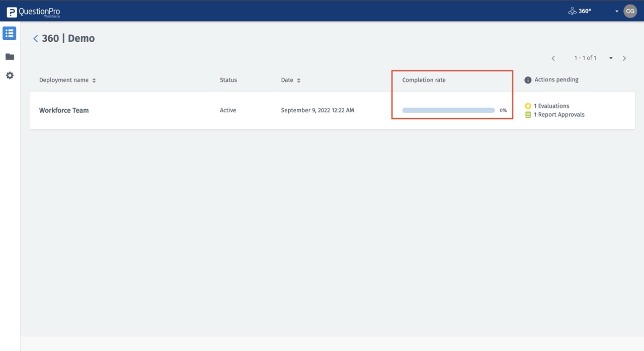Viewport: 644px width, 351px height.
Task: Click the Actions pending column header
Action: (556, 79)
